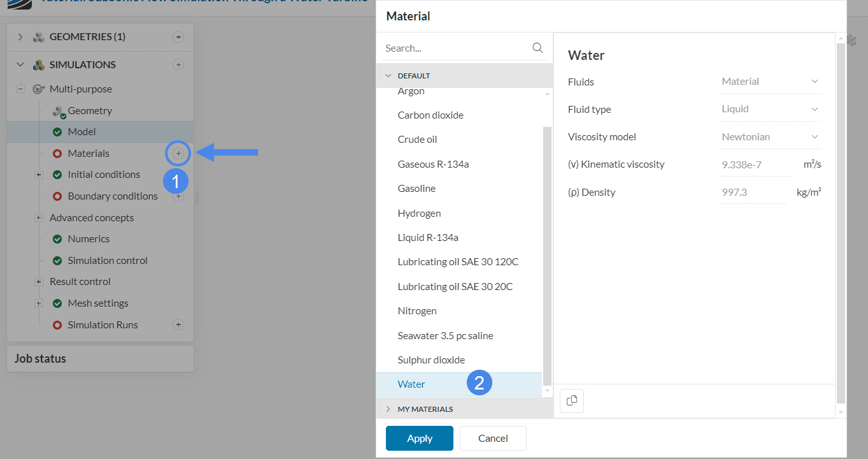
Task: Collapse the DEFAULT materials section
Action: pos(388,76)
